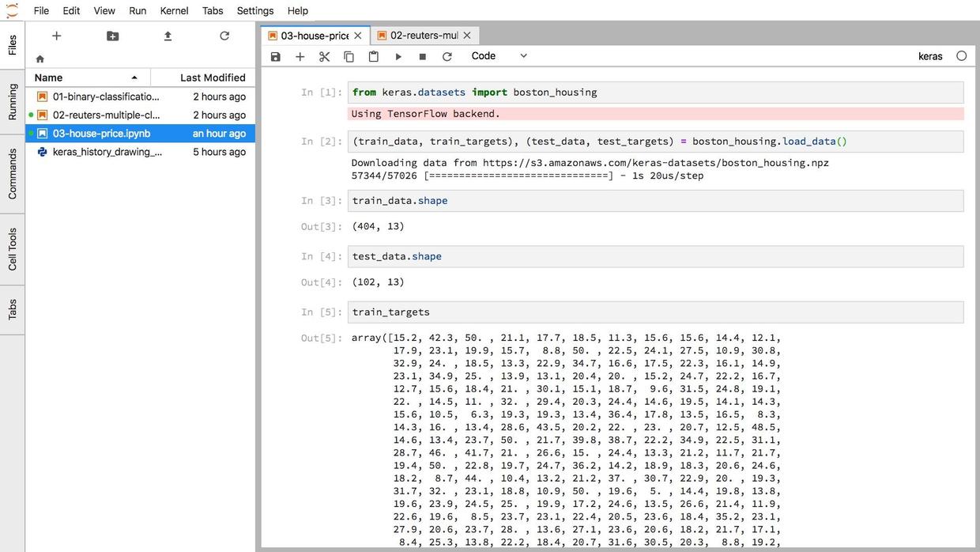Close the 03-house-price tab
This screenshot has height=552, width=980.
[358, 36]
